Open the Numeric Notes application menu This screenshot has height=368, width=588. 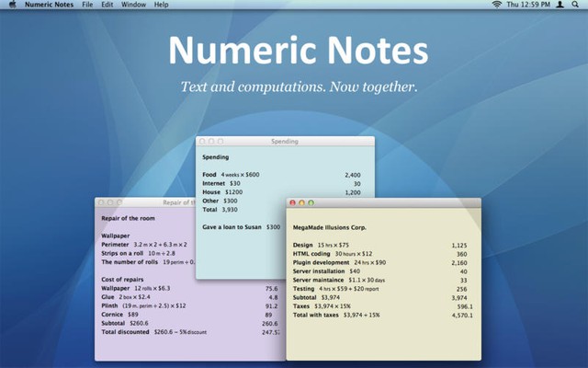point(48,5)
